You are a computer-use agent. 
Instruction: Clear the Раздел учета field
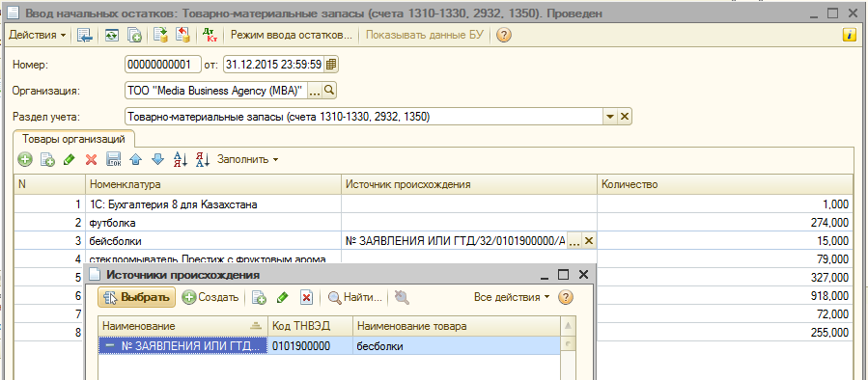(625, 117)
